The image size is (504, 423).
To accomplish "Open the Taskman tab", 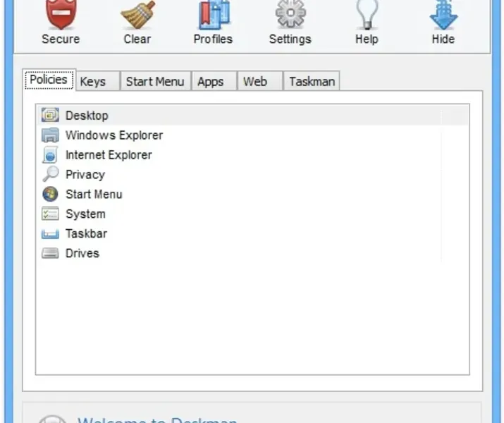I will [x=312, y=81].
